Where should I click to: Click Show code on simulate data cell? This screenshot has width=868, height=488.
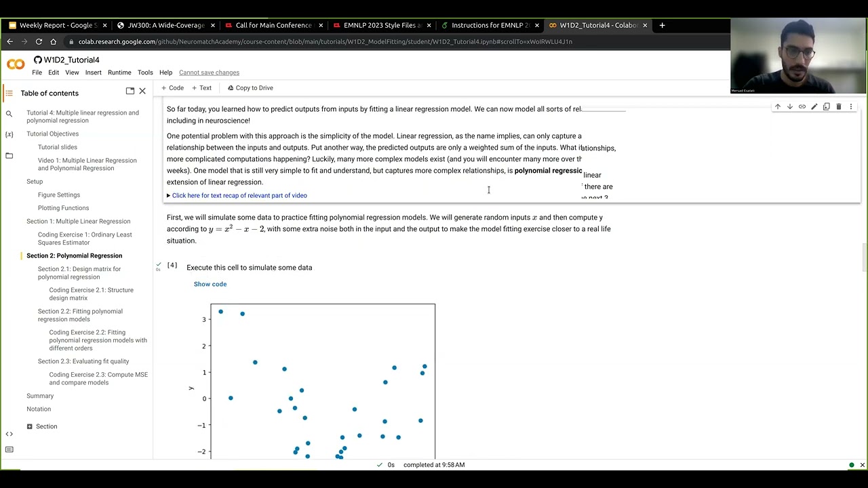210,284
